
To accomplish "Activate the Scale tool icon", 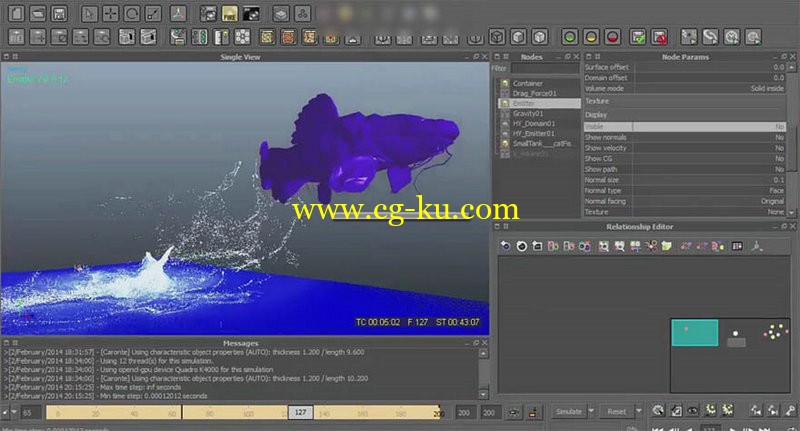I will click(x=153, y=14).
